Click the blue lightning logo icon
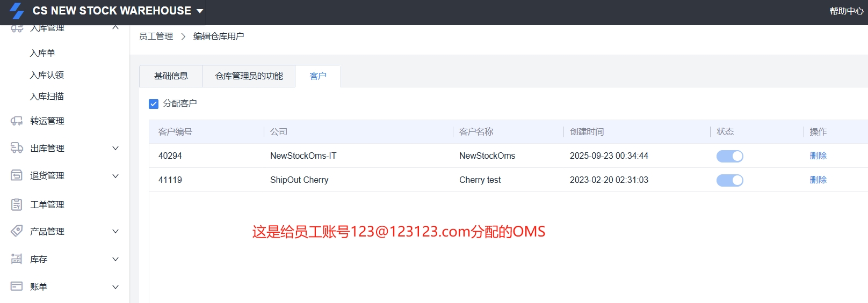The width and height of the screenshot is (868, 303). click(x=17, y=11)
